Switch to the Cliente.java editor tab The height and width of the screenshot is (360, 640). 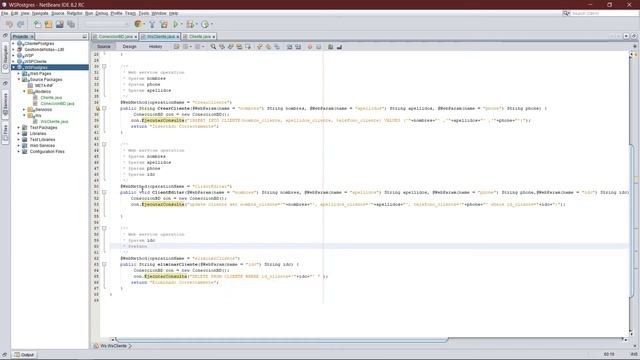coord(199,37)
